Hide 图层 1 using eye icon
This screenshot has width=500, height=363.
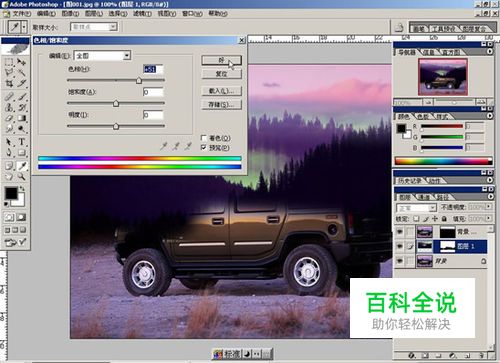[x=400, y=246]
